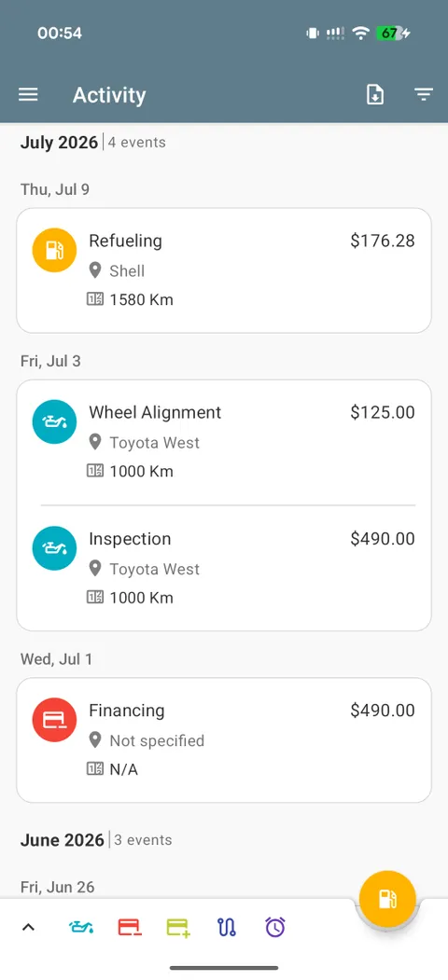Viewport: 448px width, 980px height.
Task: Tap the Activity screen title
Action: pos(109,95)
